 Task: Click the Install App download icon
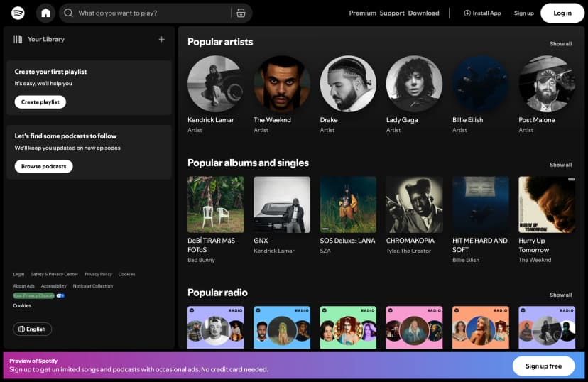[467, 13]
